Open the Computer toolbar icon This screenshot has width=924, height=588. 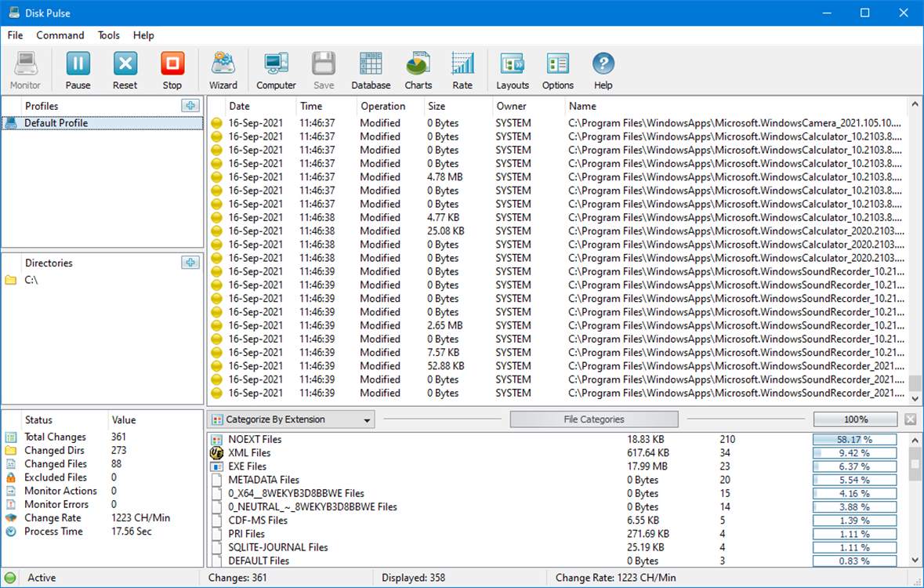(x=276, y=64)
